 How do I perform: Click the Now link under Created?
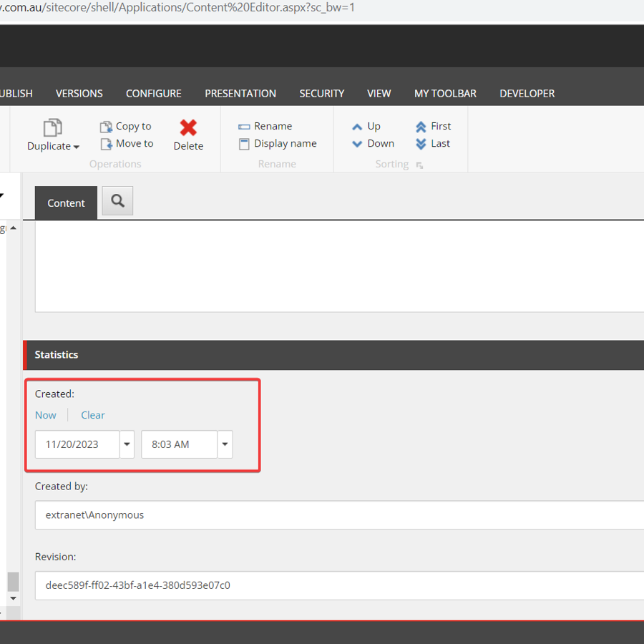46,415
